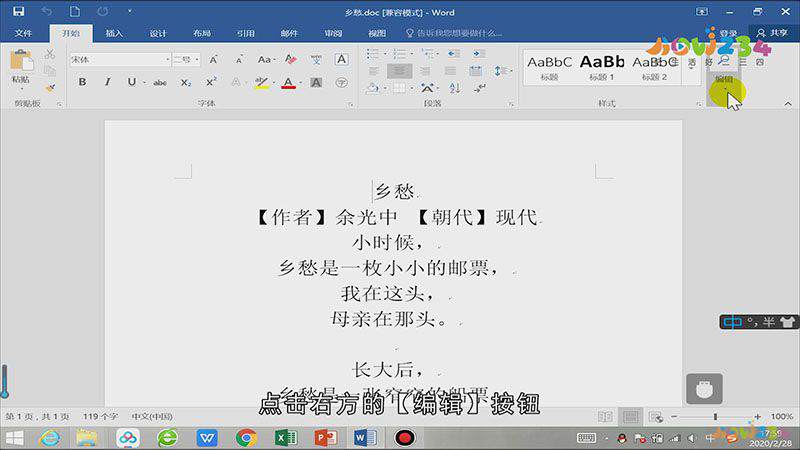Apply superscript X2 formatting
The width and height of the screenshot is (800, 450).
pyautogui.click(x=211, y=82)
